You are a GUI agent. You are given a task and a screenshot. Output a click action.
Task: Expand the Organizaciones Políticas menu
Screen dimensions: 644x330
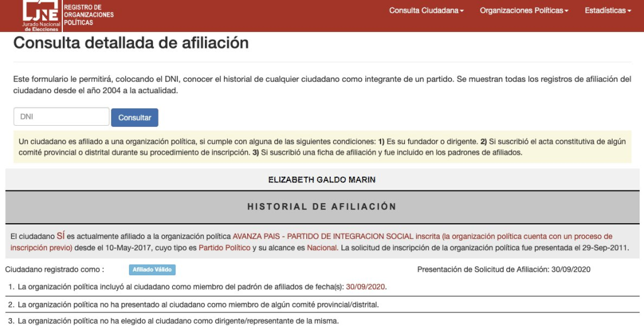pyautogui.click(x=523, y=11)
